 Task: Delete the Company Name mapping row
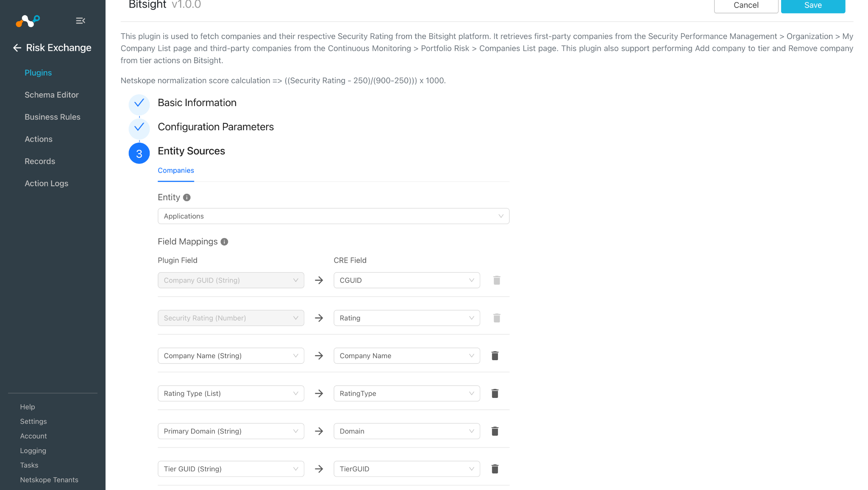(495, 356)
